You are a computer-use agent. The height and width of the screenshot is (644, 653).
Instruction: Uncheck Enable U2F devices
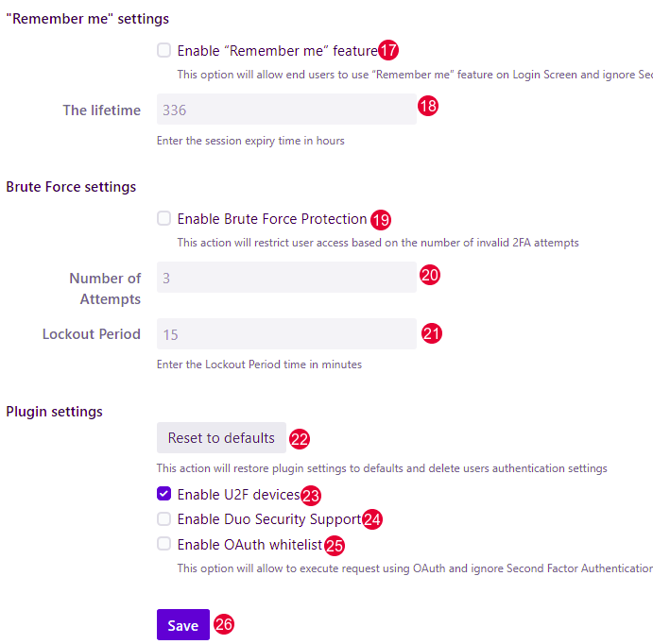(164, 494)
